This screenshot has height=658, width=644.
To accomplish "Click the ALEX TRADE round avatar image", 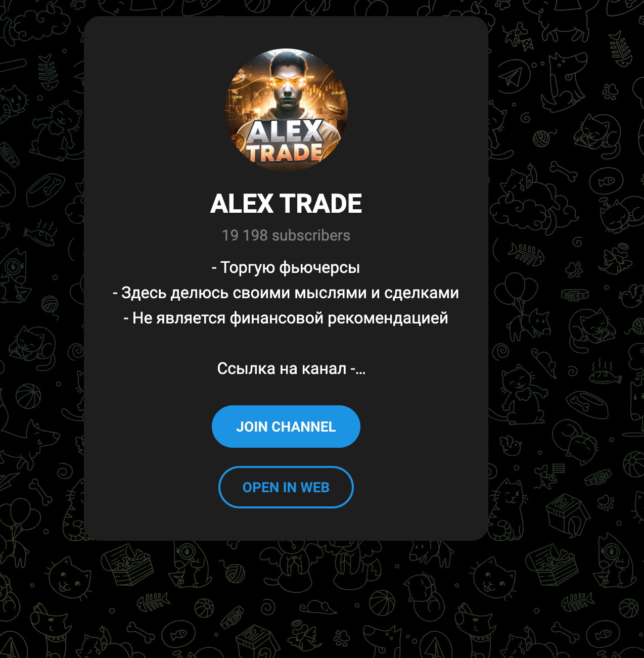I will [286, 110].
